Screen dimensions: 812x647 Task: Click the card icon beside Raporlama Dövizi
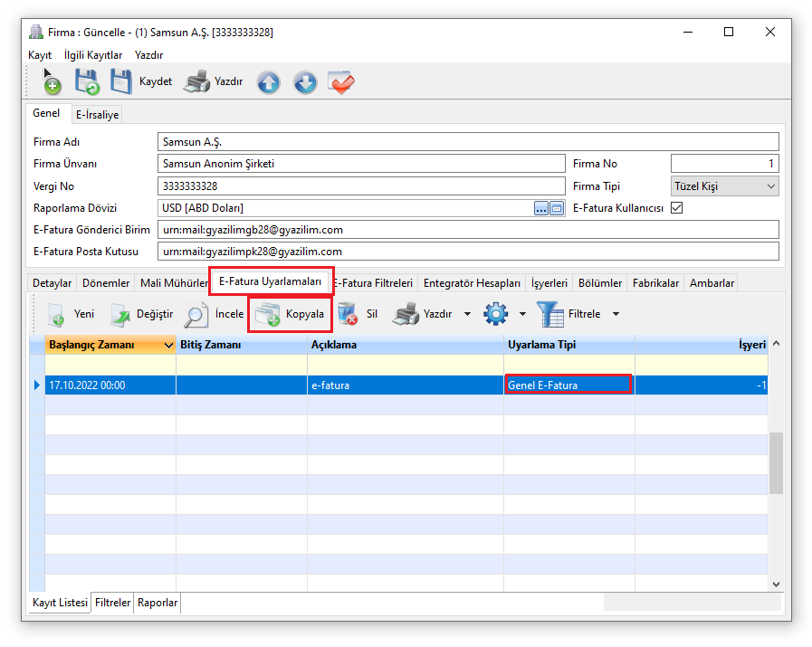click(x=557, y=208)
